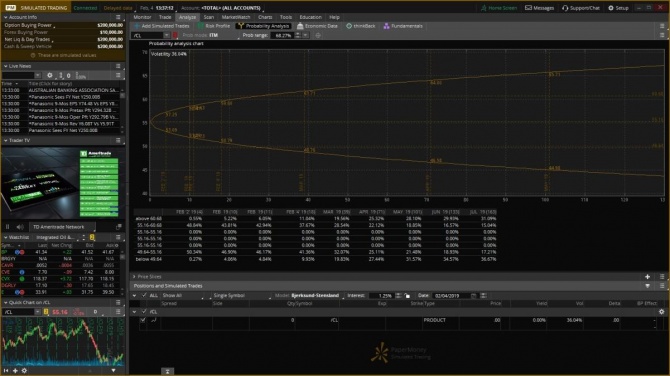Open positions table settings gear

pos(661,312)
